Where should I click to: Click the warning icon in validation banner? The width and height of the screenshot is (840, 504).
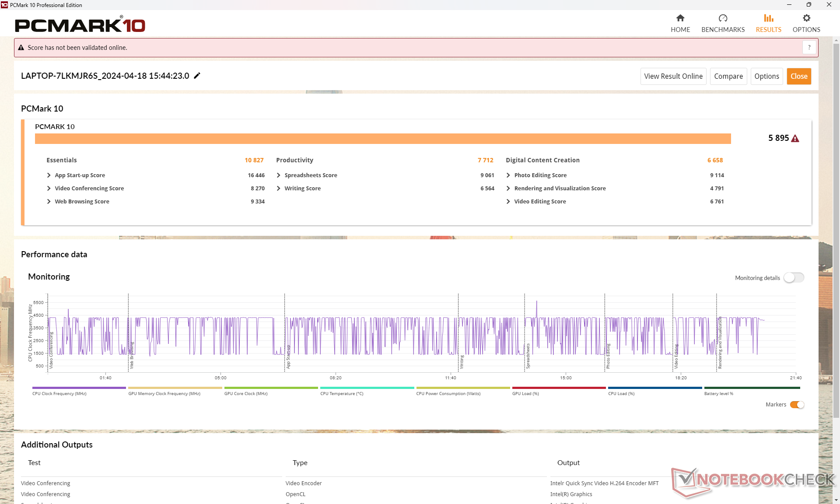21,48
